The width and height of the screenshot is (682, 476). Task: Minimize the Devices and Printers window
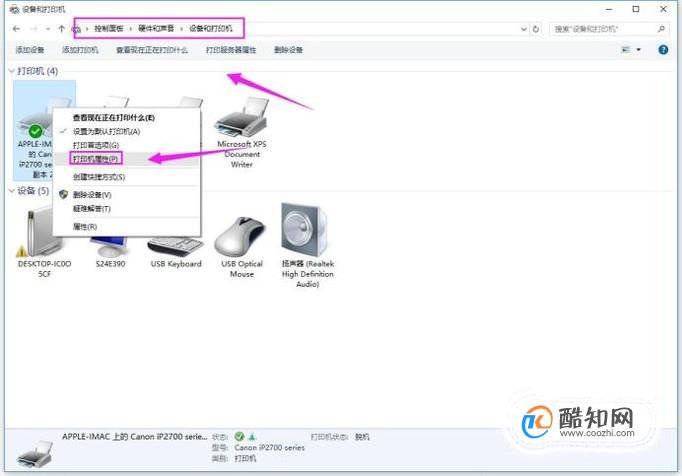[609, 9]
